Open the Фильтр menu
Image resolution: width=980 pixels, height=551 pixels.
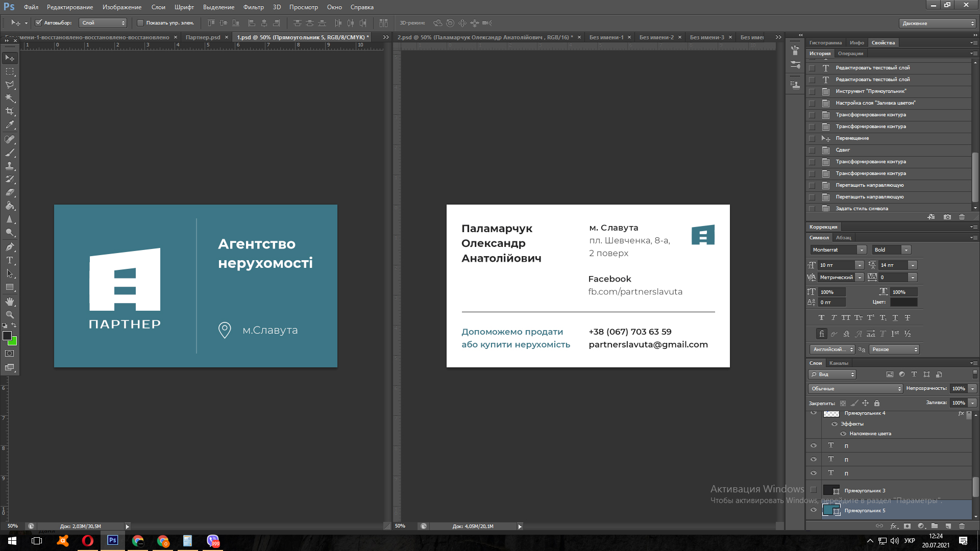pyautogui.click(x=253, y=7)
